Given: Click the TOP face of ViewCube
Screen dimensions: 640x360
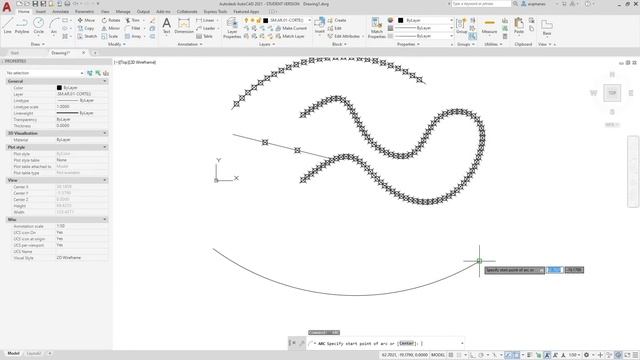Looking at the screenshot, I should click(612, 93).
